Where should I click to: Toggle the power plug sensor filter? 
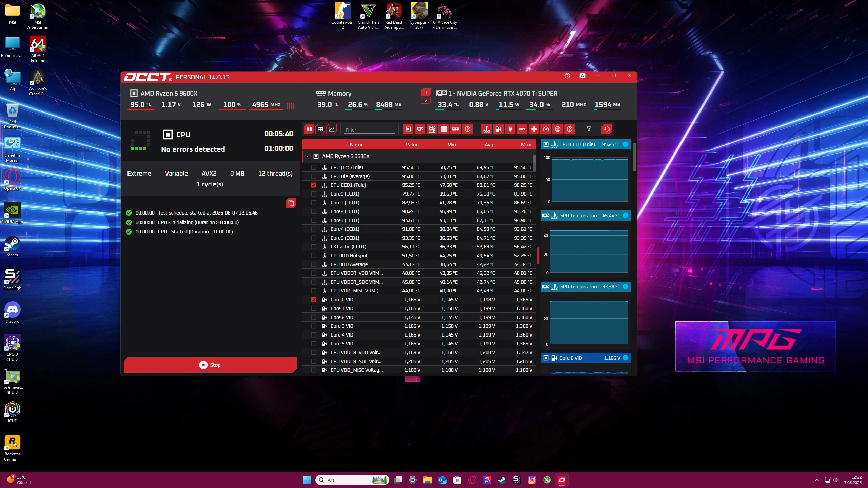click(x=510, y=129)
